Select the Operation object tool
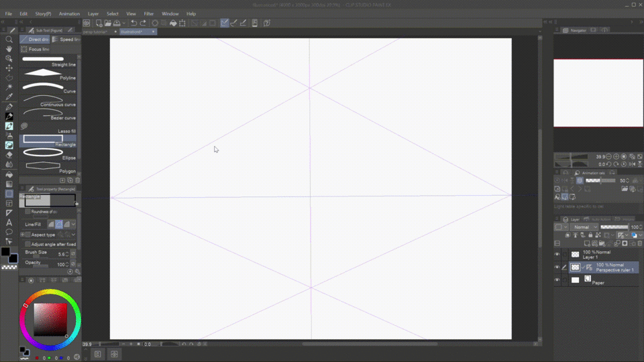This screenshot has width=644, height=362. 9,58
